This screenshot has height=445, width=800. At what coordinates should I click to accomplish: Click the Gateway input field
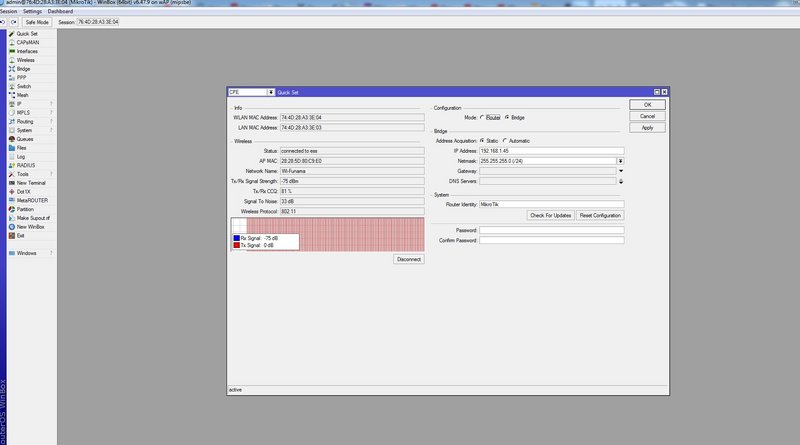(547, 171)
